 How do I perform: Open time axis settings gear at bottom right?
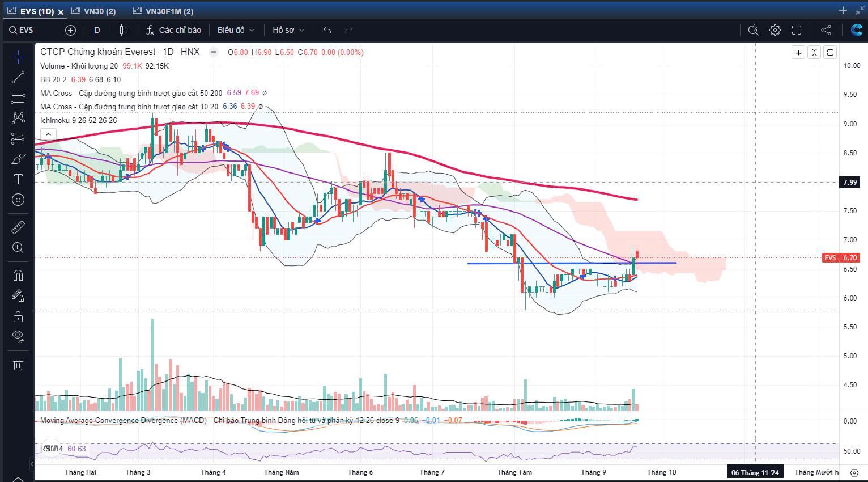tap(854, 472)
